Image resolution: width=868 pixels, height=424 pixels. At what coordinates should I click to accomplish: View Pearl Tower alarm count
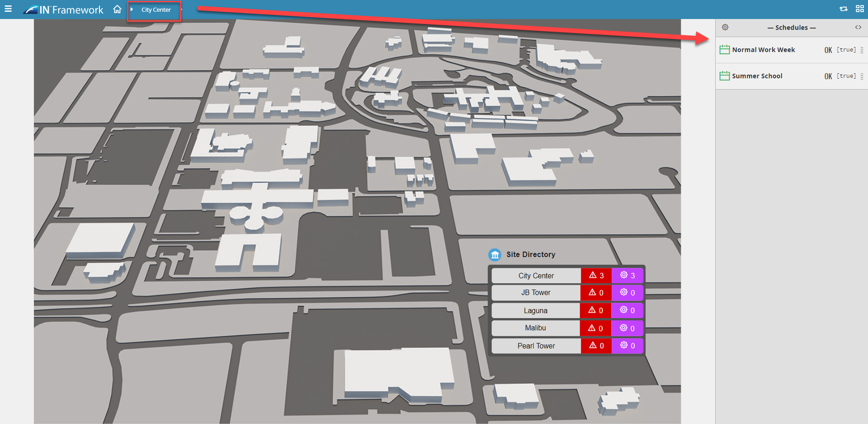[x=596, y=346]
